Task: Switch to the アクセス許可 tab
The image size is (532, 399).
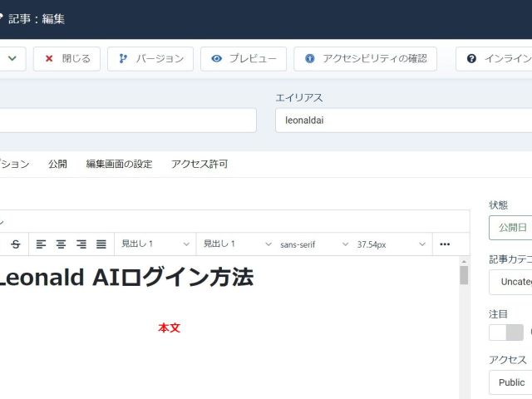Action: [x=199, y=165]
